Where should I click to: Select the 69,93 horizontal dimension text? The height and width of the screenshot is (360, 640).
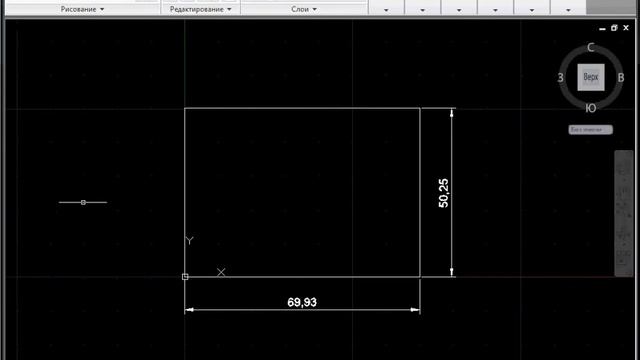pos(302,302)
